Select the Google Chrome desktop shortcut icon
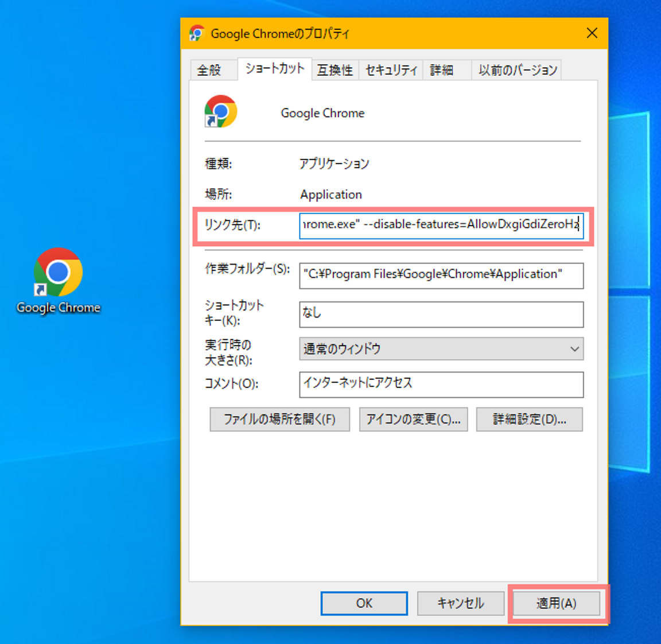Viewport: 661px width, 644px height. (58, 271)
